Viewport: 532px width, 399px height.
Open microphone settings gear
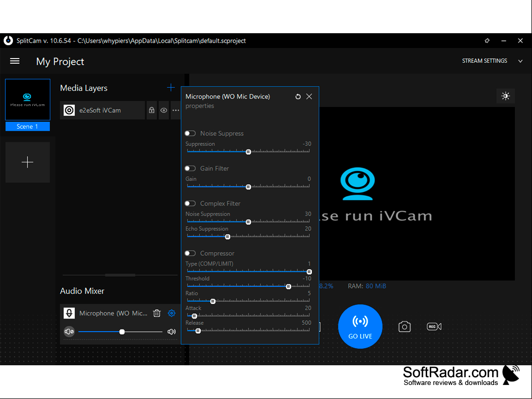pyautogui.click(x=172, y=313)
